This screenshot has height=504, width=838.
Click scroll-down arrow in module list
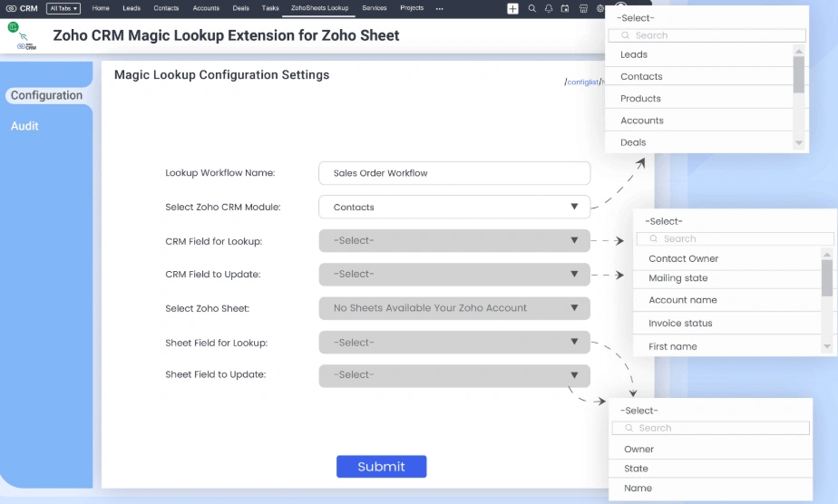click(x=799, y=142)
